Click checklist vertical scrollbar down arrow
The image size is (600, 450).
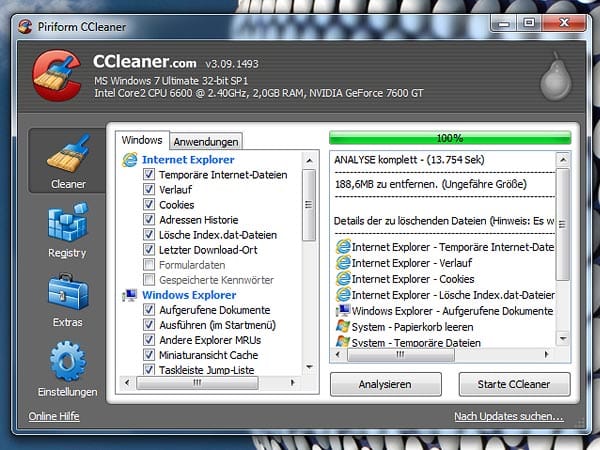tap(310, 367)
